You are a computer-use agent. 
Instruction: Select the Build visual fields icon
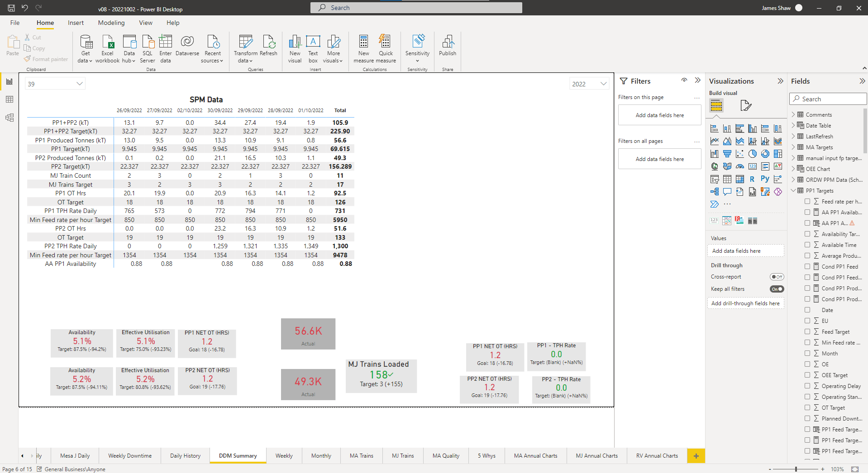[716, 106]
